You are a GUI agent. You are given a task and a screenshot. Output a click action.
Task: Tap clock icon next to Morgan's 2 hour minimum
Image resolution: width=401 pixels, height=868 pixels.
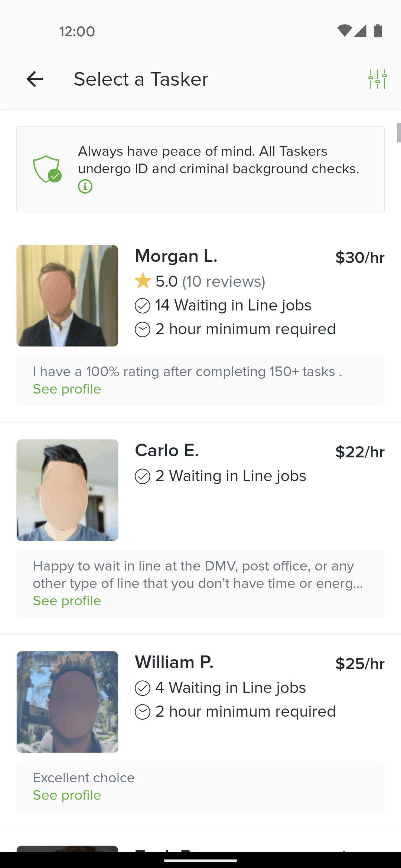tap(143, 329)
